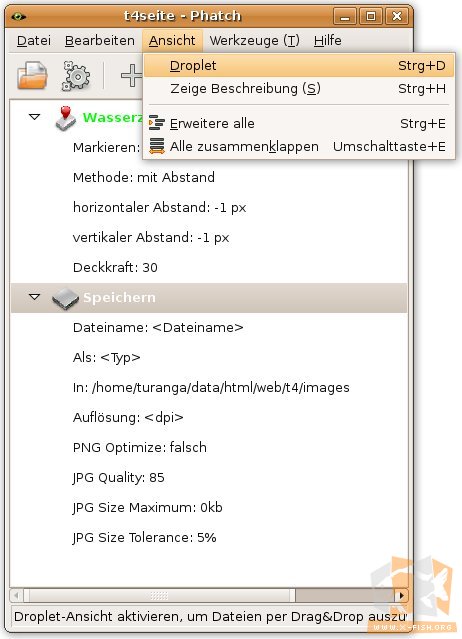Click the plus add-action toolbar icon
The width and height of the screenshot is (462, 639).
pyautogui.click(x=132, y=75)
